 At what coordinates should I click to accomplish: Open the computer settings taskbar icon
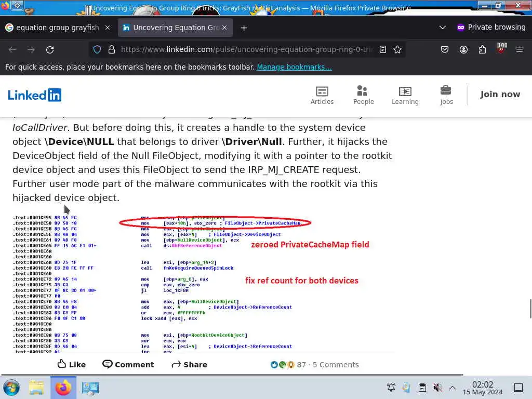coord(90,388)
